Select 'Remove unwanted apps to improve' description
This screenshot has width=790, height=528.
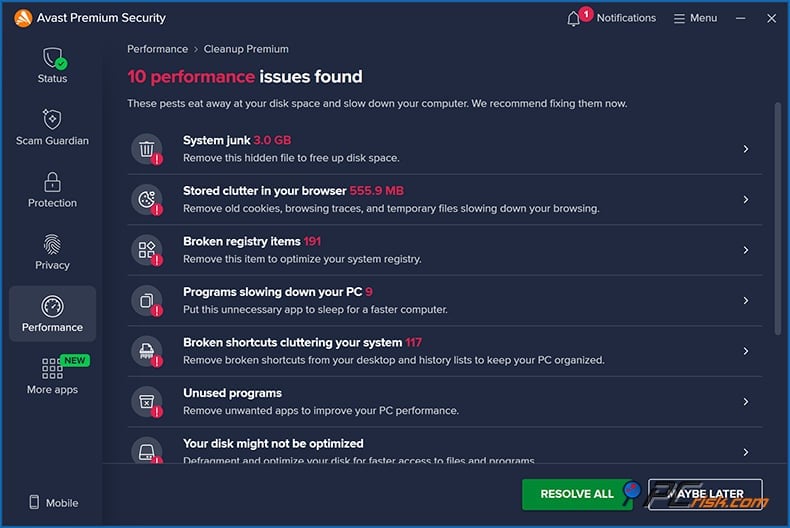(321, 411)
